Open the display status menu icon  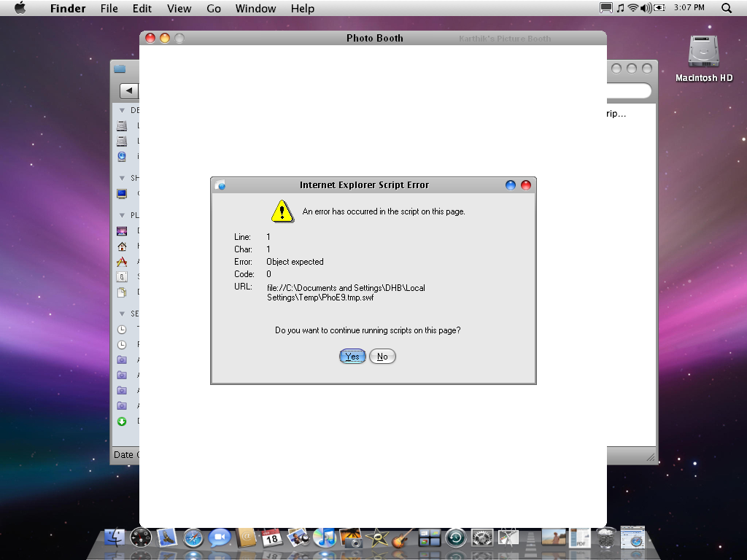pyautogui.click(x=606, y=7)
